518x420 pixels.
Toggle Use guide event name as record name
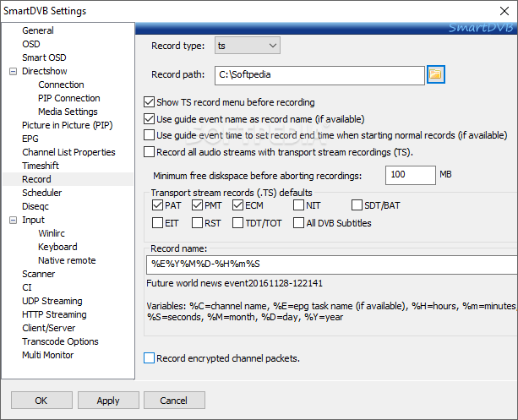click(149, 119)
